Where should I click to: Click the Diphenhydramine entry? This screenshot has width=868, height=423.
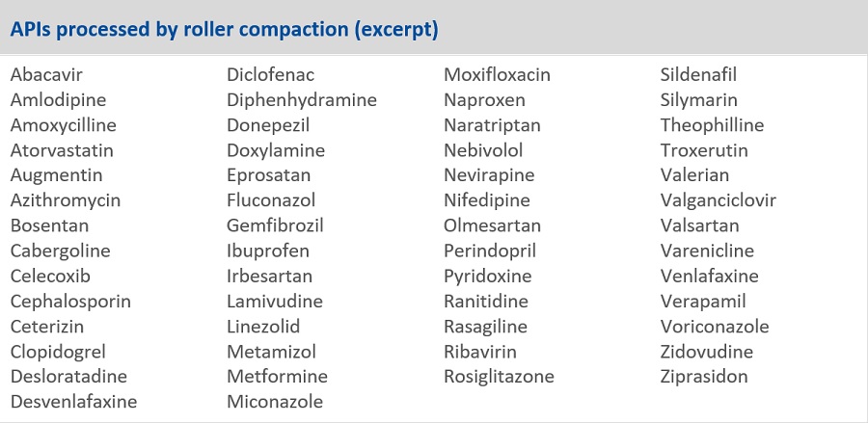point(301,100)
